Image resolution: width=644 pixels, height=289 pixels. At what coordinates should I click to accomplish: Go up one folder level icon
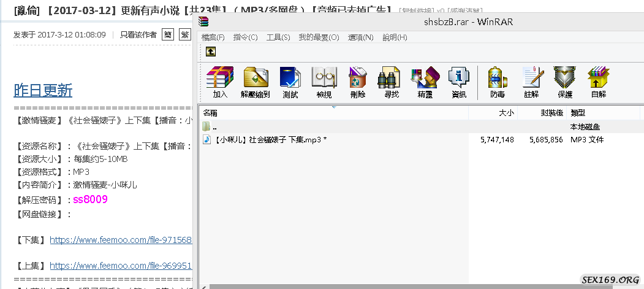210,52
